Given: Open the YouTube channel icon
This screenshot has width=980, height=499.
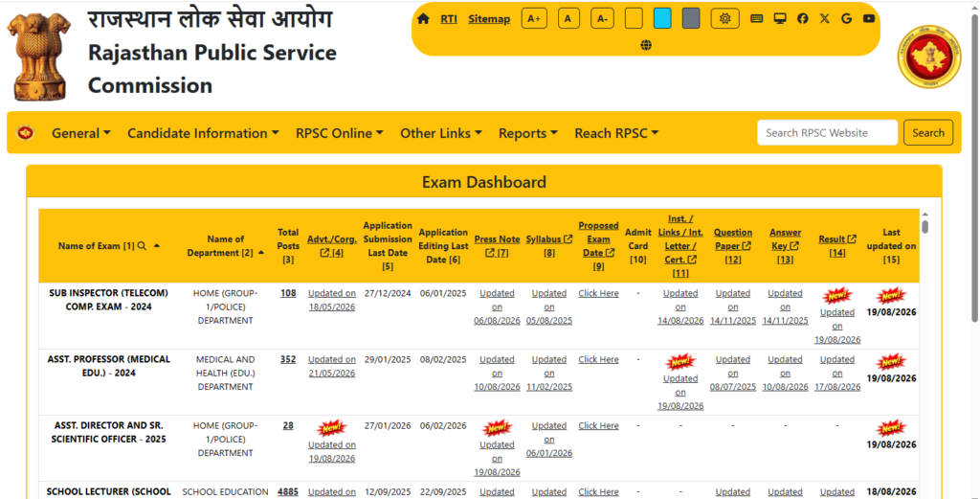Looking at the screenshot, I should coord(869,19).
